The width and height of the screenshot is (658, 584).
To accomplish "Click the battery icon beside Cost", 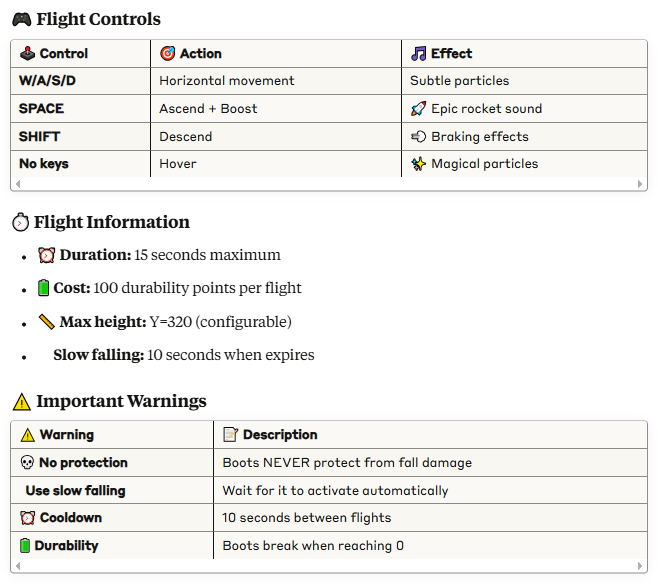I will tap(43, 288).
